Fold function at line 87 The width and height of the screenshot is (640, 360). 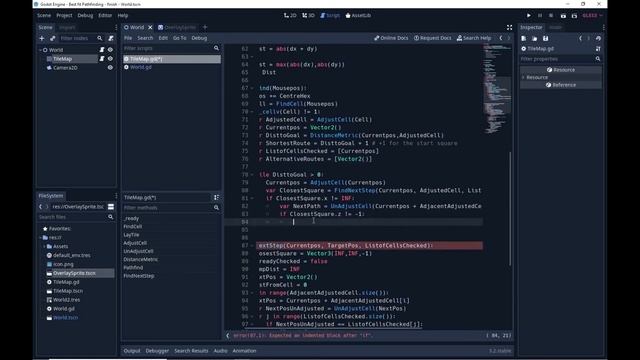[x=252, y=246]
